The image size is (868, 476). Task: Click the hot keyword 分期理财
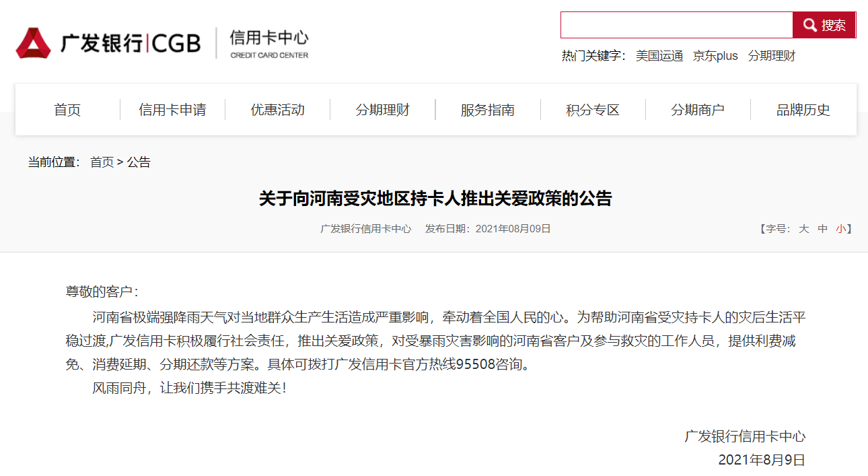tap(772, 56)
